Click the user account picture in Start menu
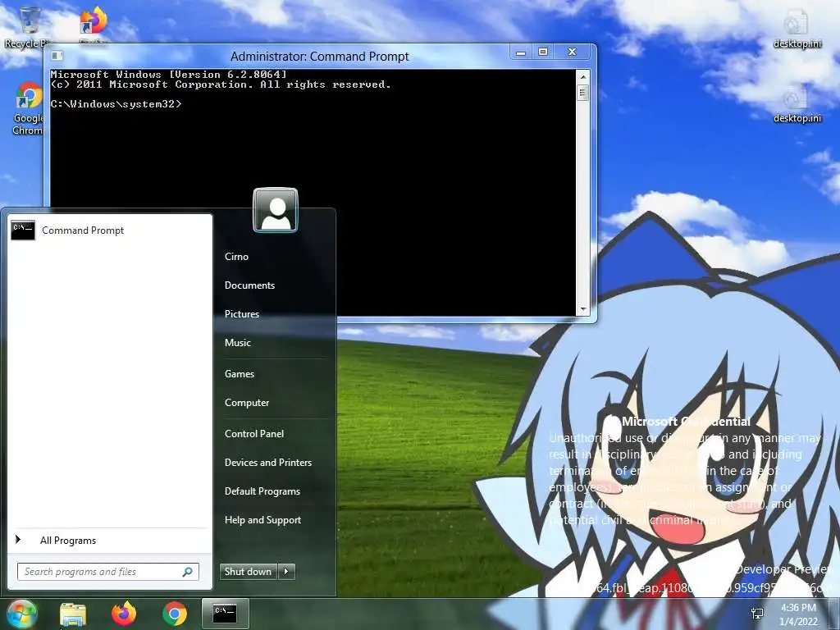The image size is (840, 630). [276, 209]
